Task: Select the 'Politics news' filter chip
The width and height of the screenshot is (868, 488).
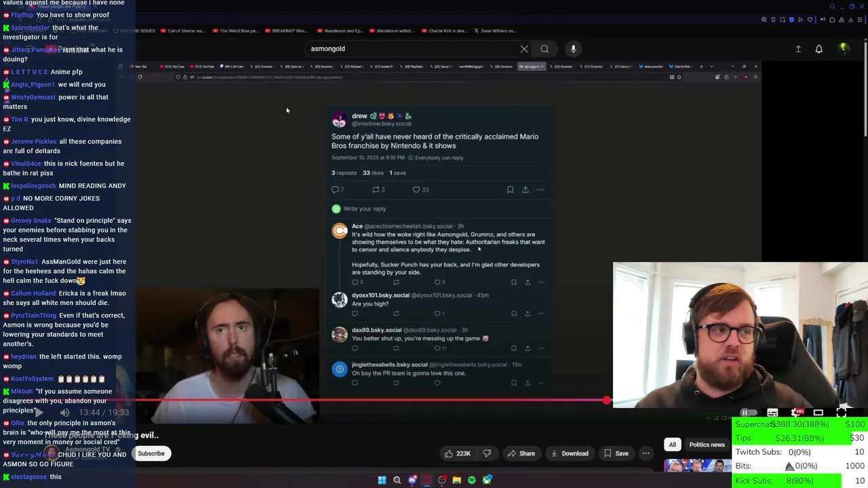Action: pyautogui.click(x=707, y=445)
